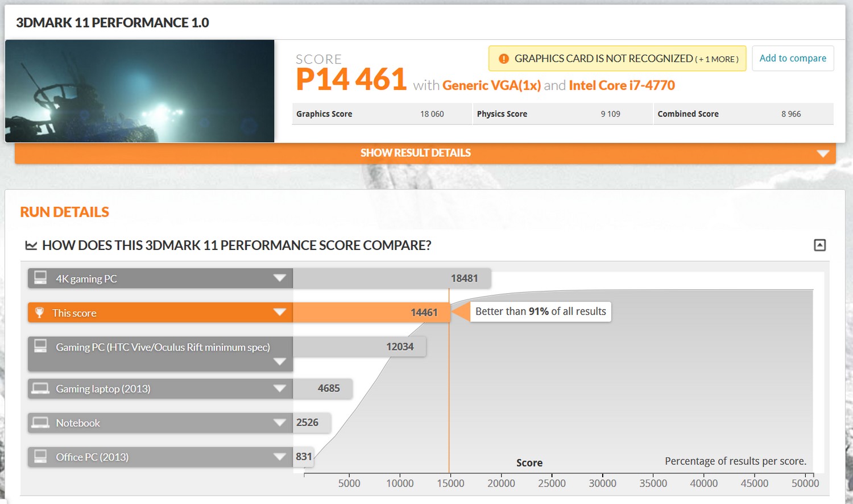This screenshot has height=504, width=853.
Task: Click the Notebook row label
Action: point(78,423)
